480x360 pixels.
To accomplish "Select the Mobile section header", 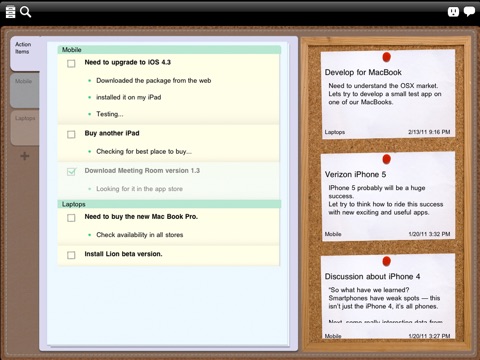I will tap(169, 50).
